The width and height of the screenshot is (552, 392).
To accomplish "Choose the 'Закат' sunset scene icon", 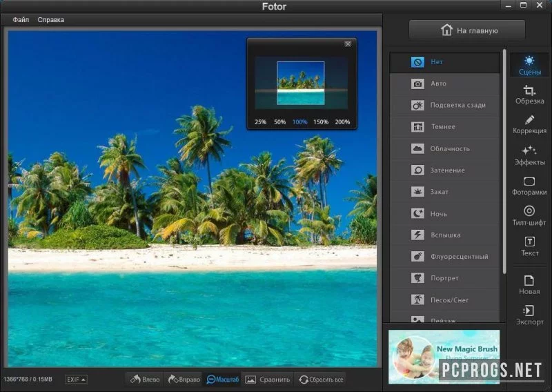I will (x=417, y=192).
